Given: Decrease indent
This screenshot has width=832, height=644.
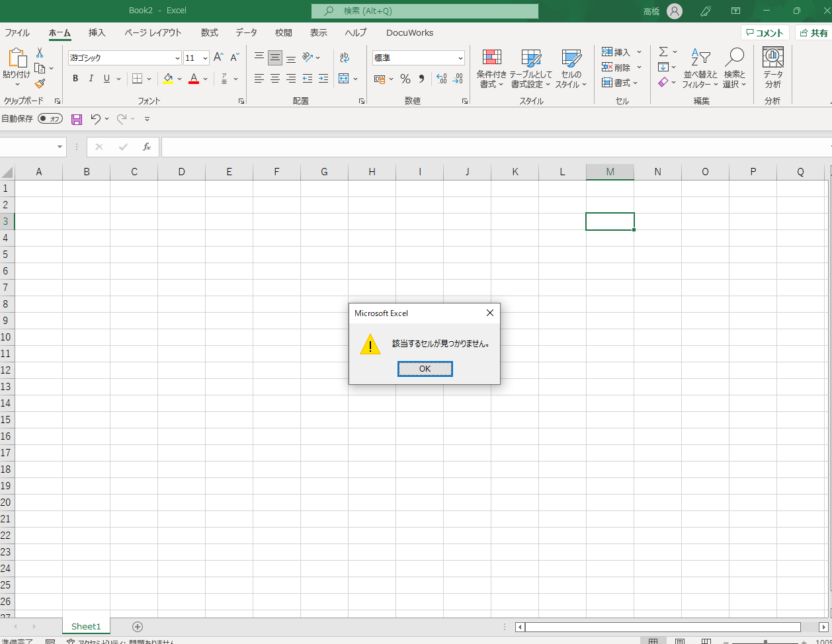Looking at the screenshot, I should coord(308,79).
